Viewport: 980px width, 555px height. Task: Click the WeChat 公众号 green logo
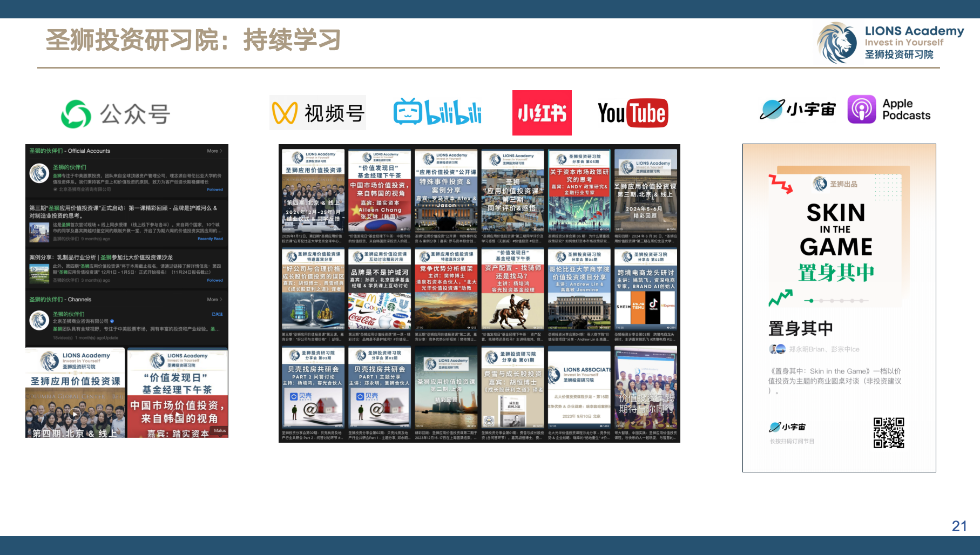[76, 114]
